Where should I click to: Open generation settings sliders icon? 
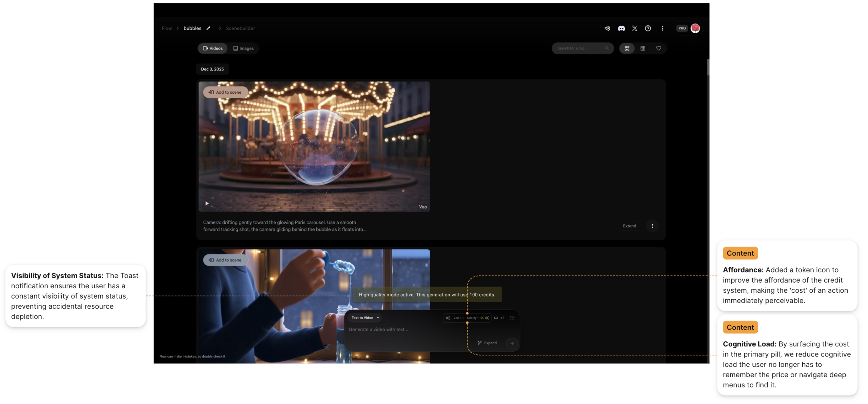pyautogui.click(x=512, y=318)
